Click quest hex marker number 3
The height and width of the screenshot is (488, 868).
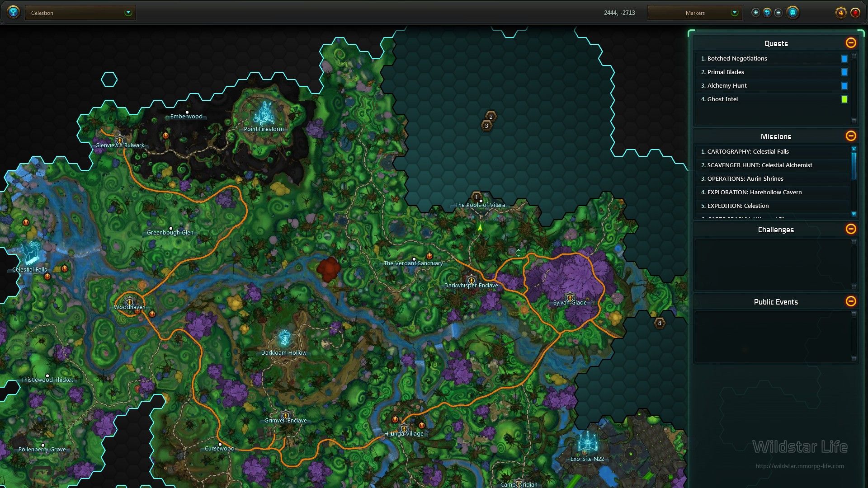click(486, 126)
